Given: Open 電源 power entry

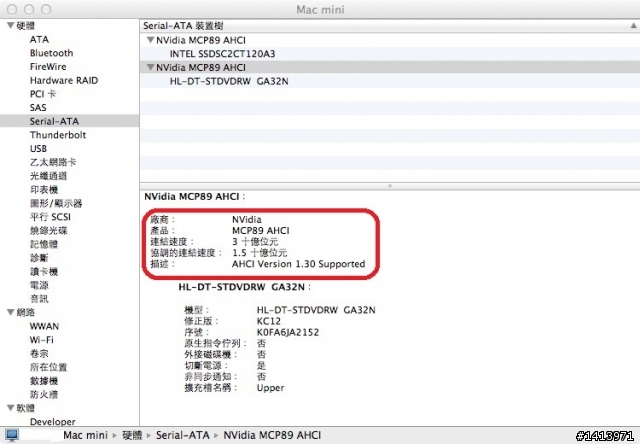Looking at the screenshot, I should 39,285.
